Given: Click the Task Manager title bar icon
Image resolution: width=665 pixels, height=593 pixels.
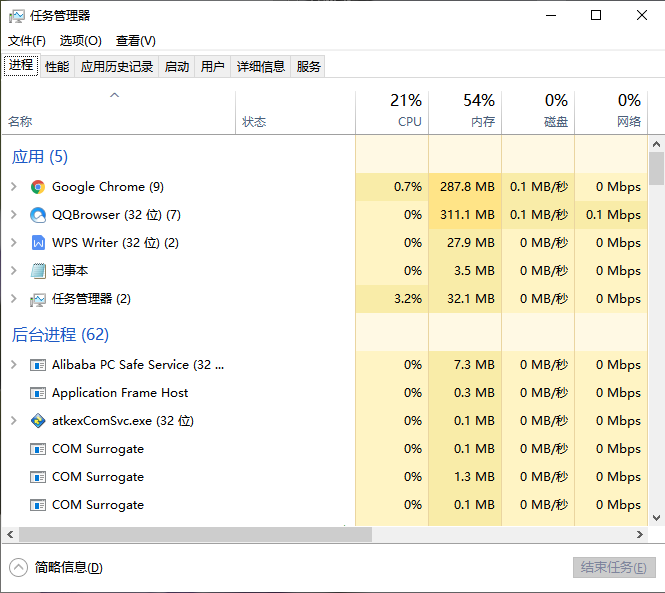Looking at the screenshot, I should [x=17, y=16].
